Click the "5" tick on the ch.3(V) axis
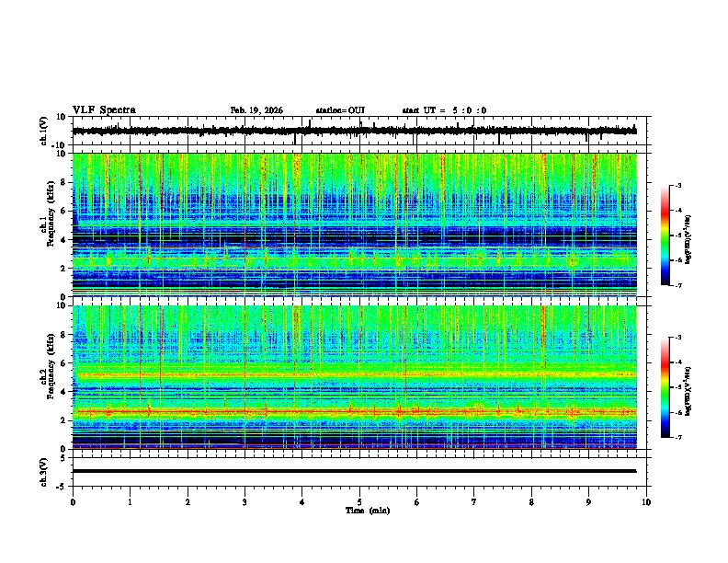Viewport: 728px width, 563px height. tap(63, 458)
